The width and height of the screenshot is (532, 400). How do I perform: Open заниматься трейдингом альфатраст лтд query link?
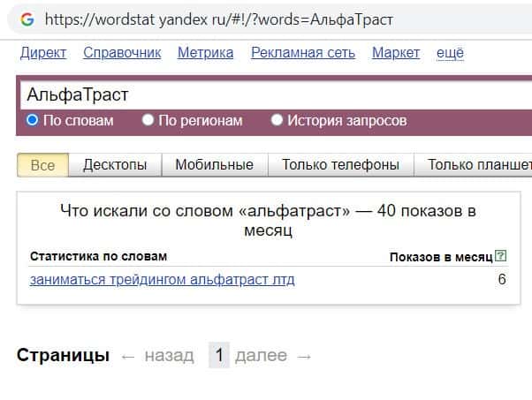coord(163,280)
